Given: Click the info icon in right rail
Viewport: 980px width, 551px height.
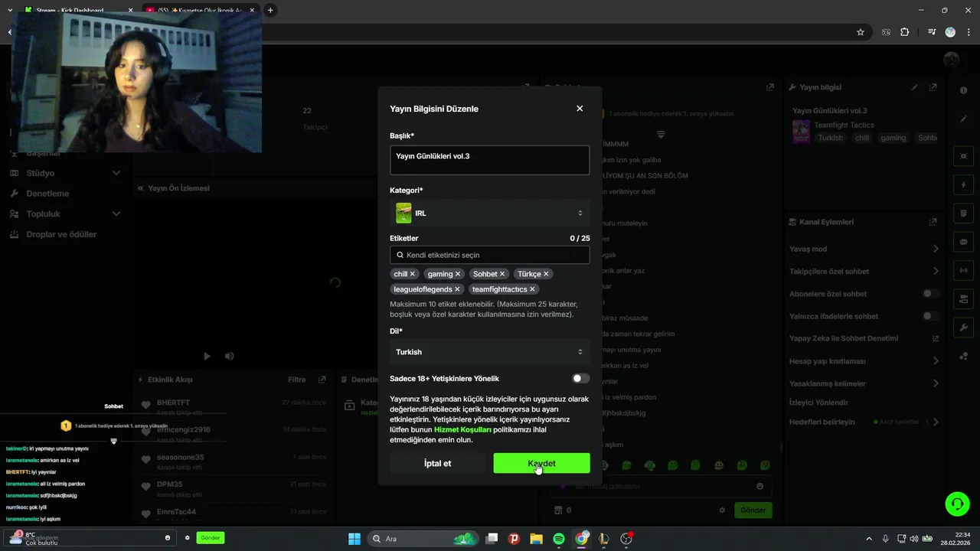Looking at the screenshot, I should (963, 91).
